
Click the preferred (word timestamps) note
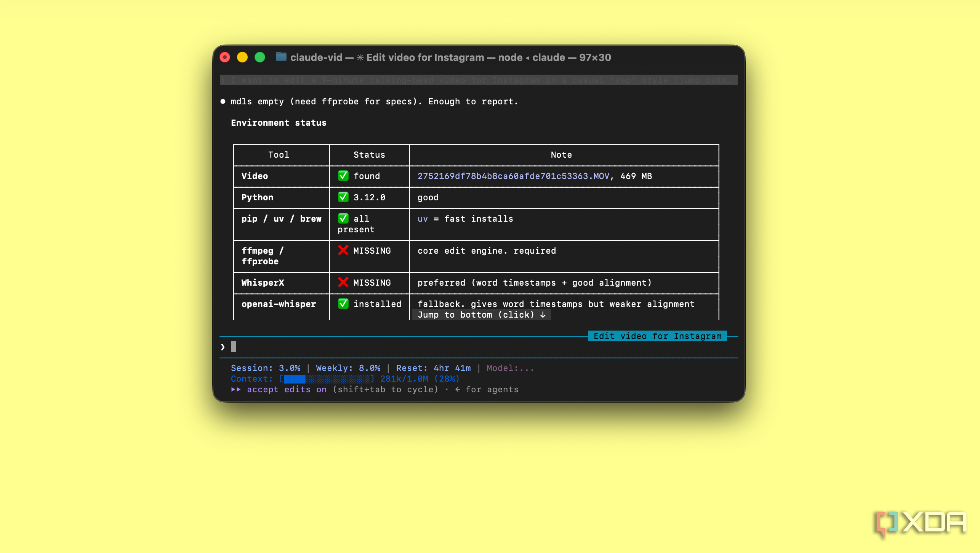coord(535,283)
